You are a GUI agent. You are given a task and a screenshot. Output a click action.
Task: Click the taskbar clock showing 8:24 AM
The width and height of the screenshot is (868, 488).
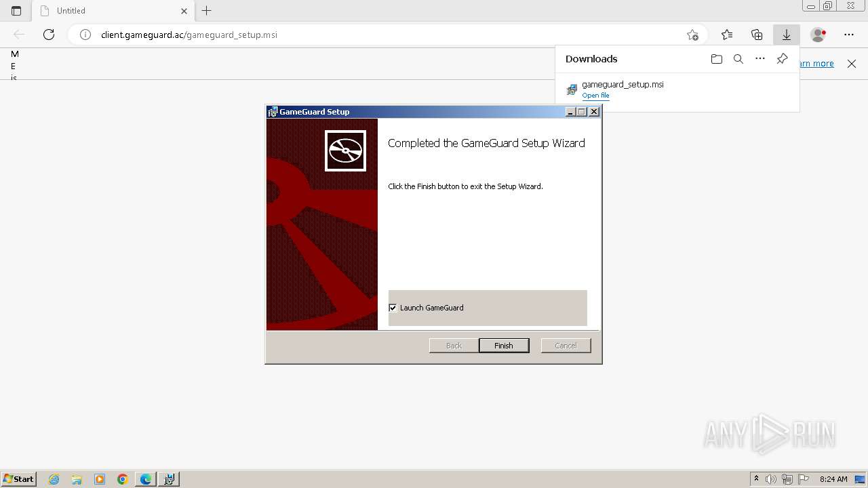point(833,479)
